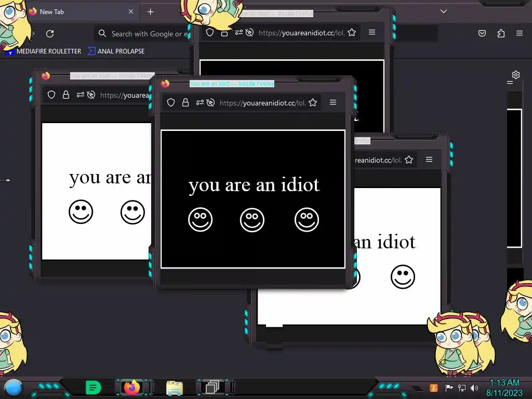This screenshot has width=532, height=399.
Task: Click 'you are an idiot' text in black window
Action: 254,185
